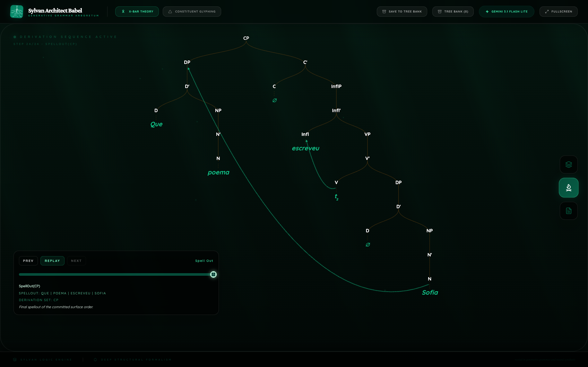588x367 pixels.
Task: Click the Sylvan Architect Babel tree logo
Action: (x=17, y=12)
